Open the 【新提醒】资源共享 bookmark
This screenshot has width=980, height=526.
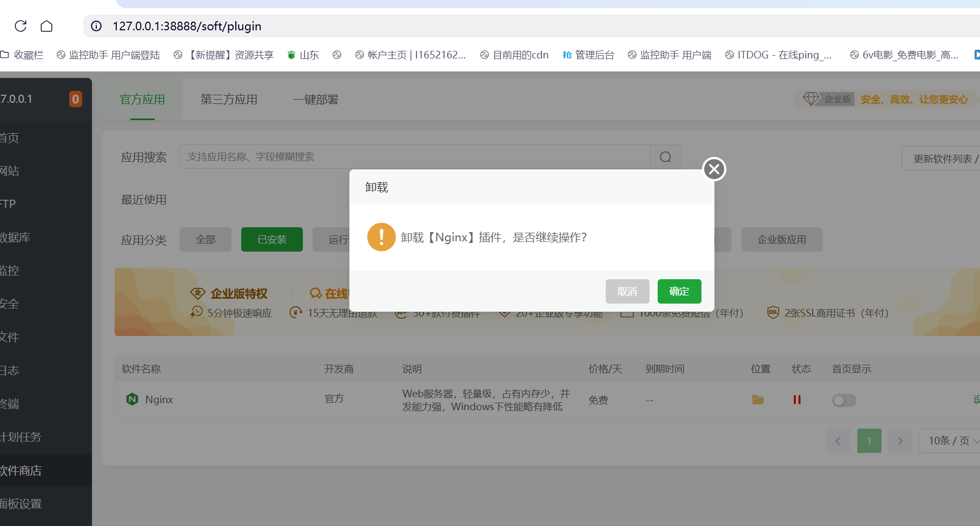tap(223, 55)
